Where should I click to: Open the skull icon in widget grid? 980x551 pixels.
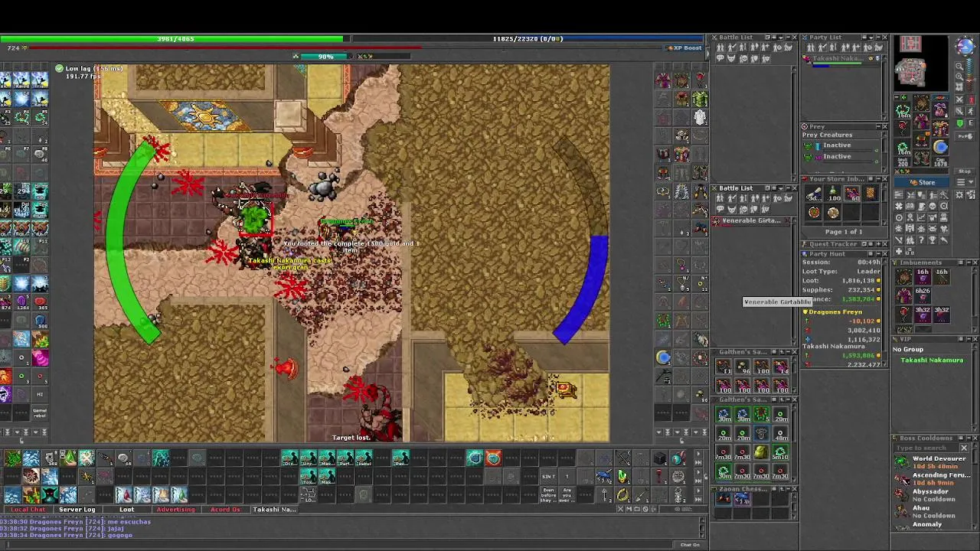(933, 207)
